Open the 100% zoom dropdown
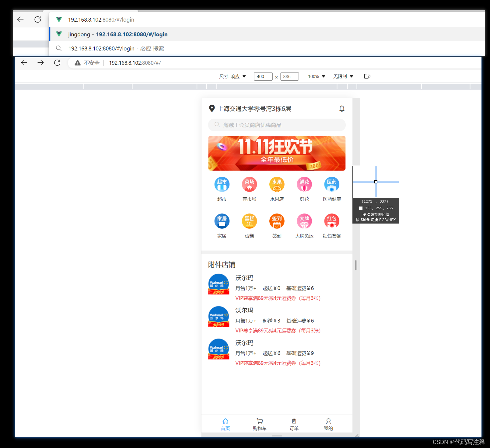The image size is (490, 448). 317,76
